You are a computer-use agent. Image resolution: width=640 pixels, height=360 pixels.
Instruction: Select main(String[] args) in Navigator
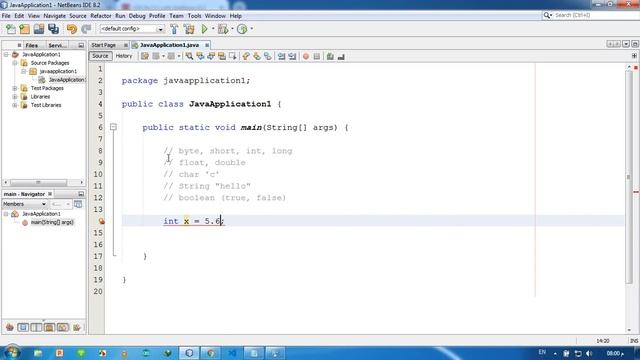tap(52, 222)
